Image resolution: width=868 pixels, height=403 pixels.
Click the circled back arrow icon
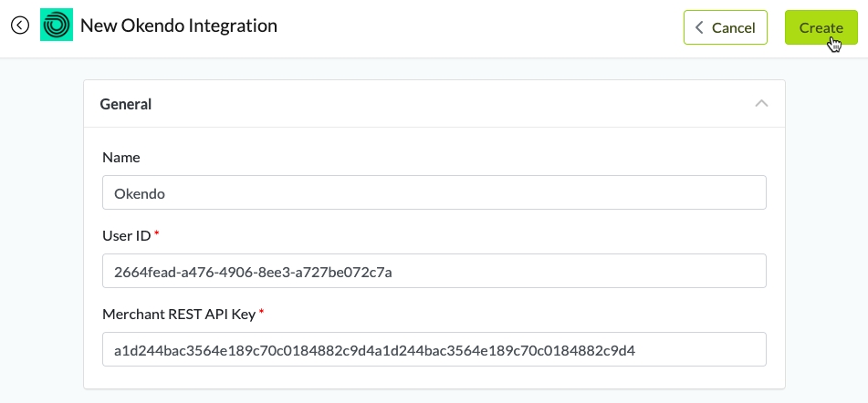20,26
